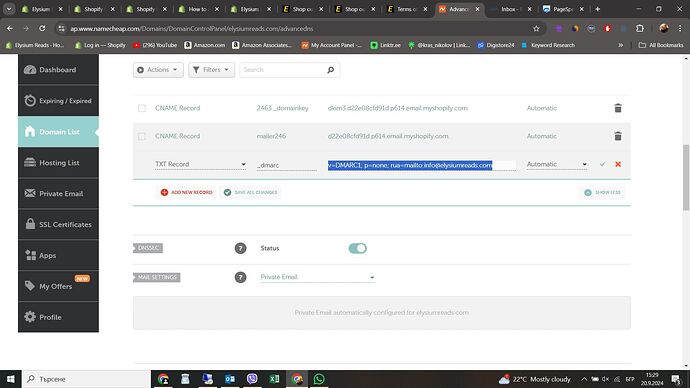Open weather widget Mostly cloudy
Viewport: 690px width, 388px height.
[534, 379]
